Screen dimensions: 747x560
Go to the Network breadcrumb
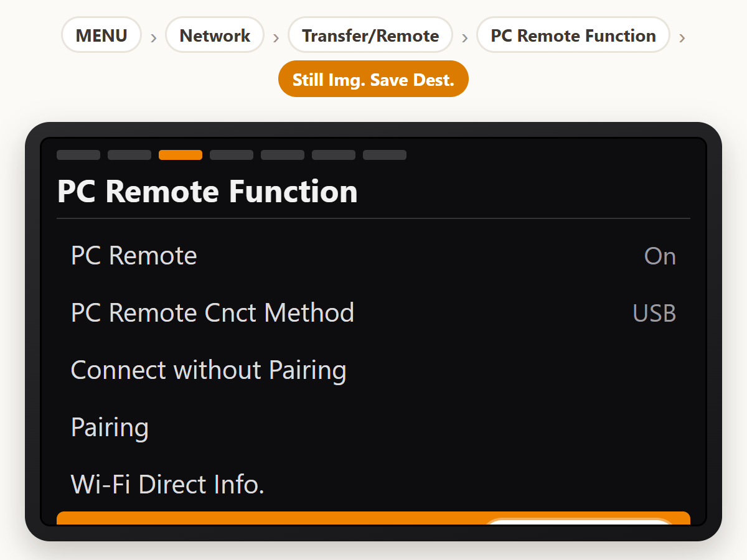pos(215,35)
